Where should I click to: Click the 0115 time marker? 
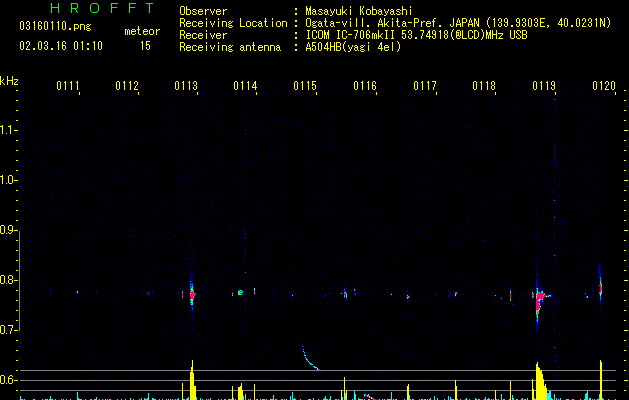[x=305, y=86]
